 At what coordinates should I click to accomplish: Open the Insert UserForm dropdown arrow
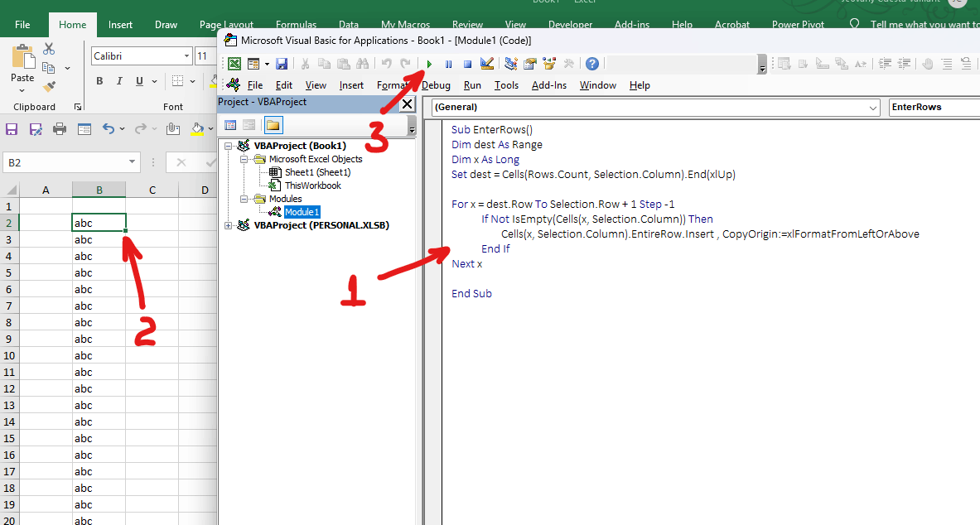267,64
